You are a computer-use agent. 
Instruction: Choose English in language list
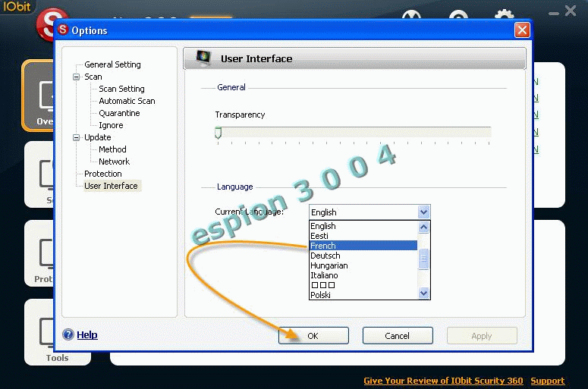point(363,226)
